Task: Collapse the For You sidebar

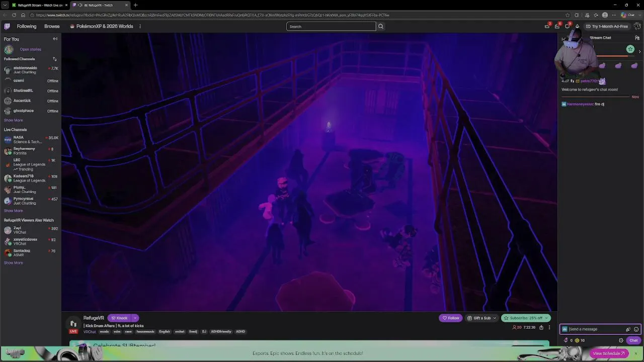Action: (55, 39)
